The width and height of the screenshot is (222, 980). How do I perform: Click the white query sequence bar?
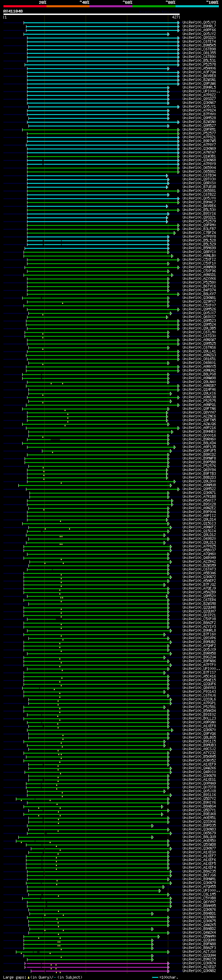tap(92, 14)
